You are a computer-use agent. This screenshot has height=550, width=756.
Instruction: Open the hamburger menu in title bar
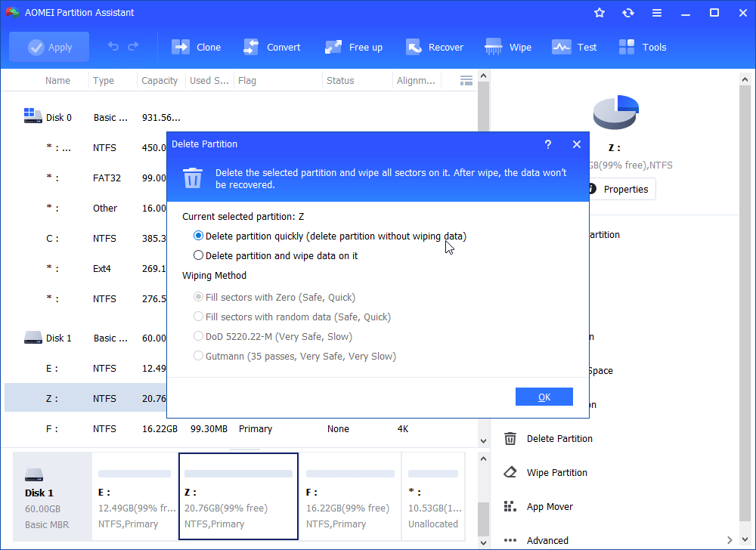[657, 13]
